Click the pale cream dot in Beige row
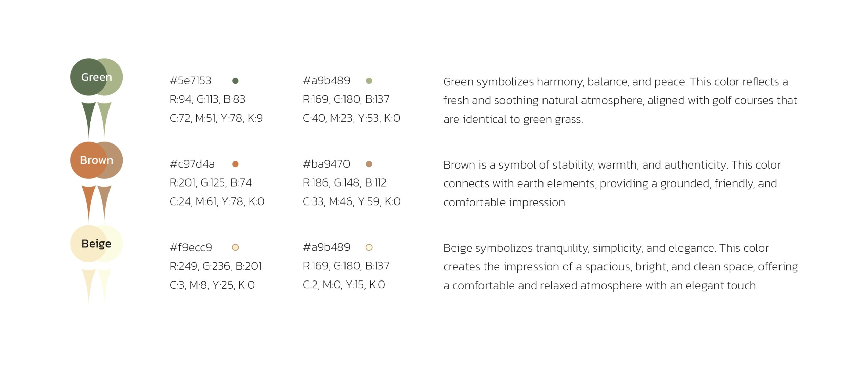This screenshot has width=868, height=368. 369,247
